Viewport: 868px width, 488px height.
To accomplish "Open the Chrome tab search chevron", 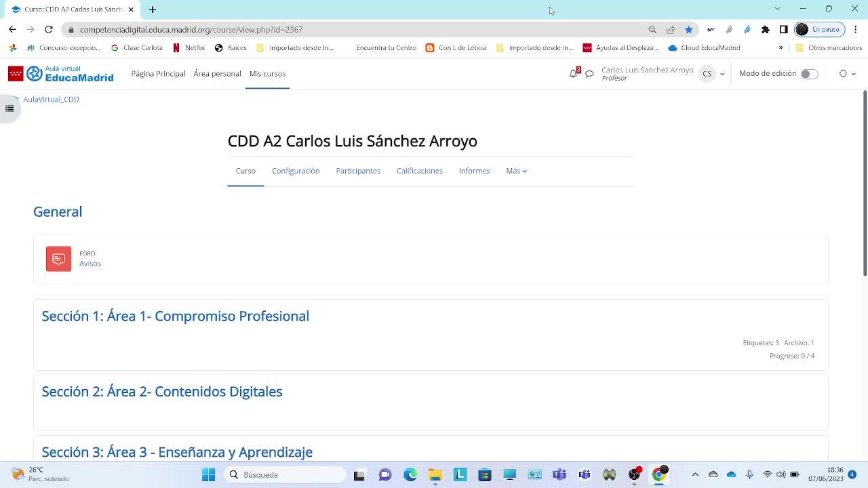I will 777,9.
